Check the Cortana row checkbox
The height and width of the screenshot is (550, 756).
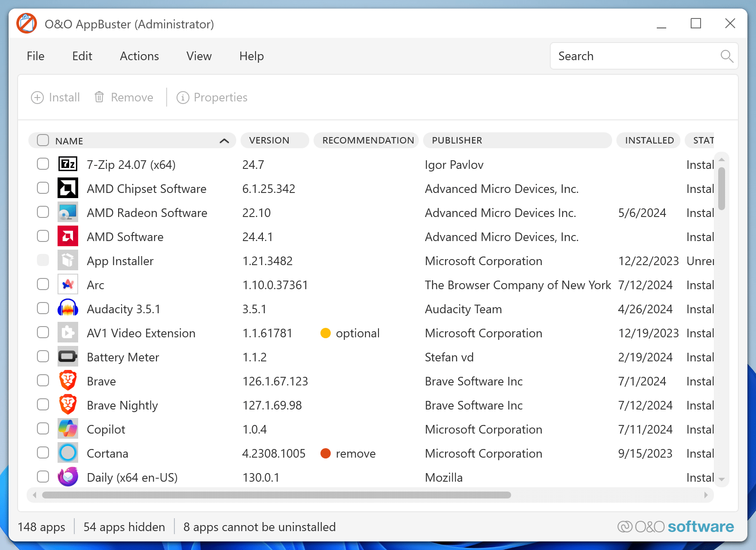(43, 453)
